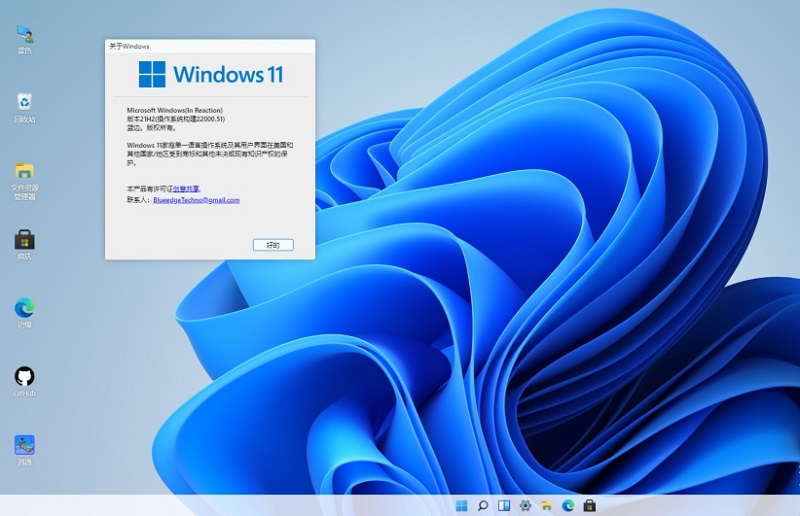This screenshot has width=800, height=516.
Task: Launch the Edge browser desktop icon
Action: pos(24,313)
